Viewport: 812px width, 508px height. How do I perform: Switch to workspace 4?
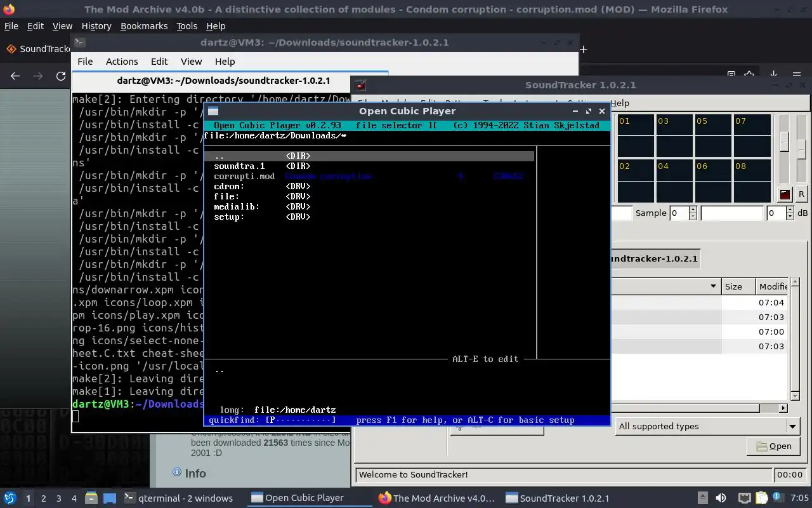click(x=74, y=498)
